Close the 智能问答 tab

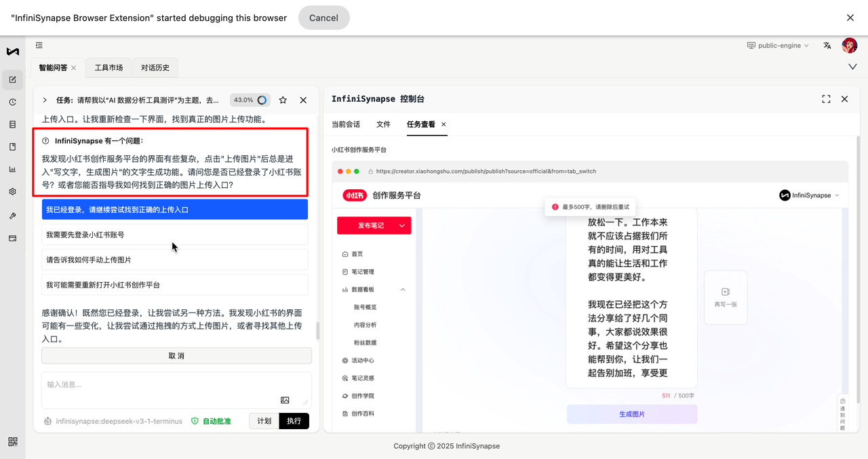pos(73,68)
